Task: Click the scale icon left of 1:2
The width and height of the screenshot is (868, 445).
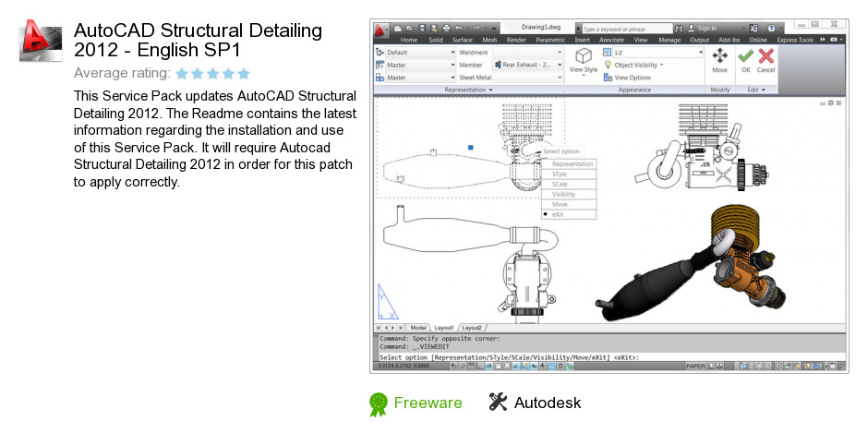Action: (x=607, y=52)
